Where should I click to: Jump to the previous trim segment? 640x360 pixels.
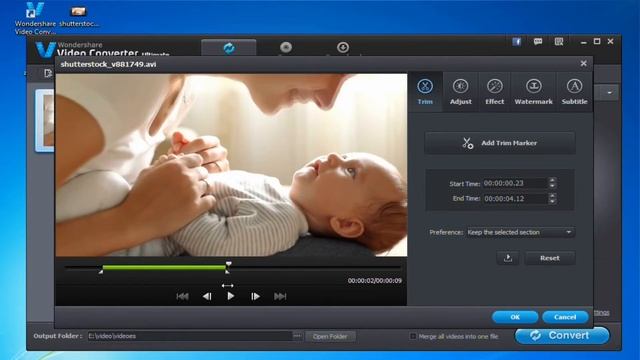coord(182,296)
